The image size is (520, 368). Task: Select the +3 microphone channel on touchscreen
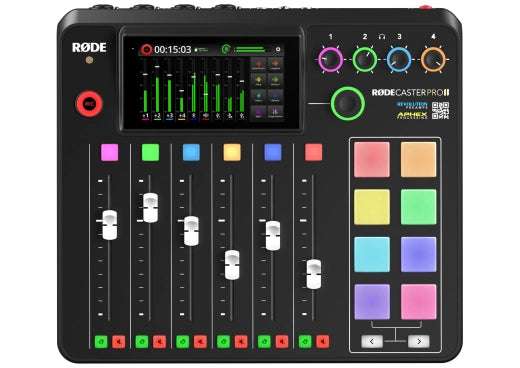point(169,116)
